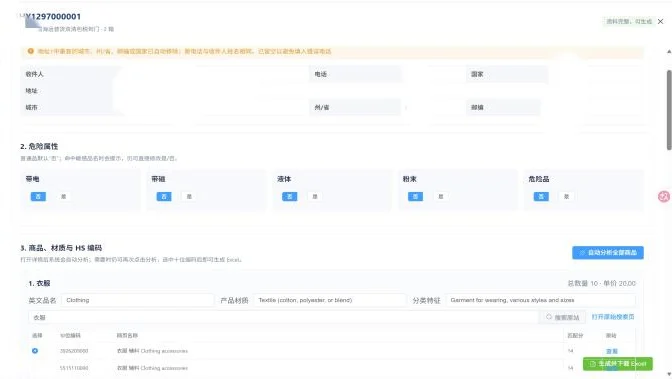Screen dimensions: 672x379
Task: Focus the 英文品名 field containing Clothing
Action: pos(138,300)
